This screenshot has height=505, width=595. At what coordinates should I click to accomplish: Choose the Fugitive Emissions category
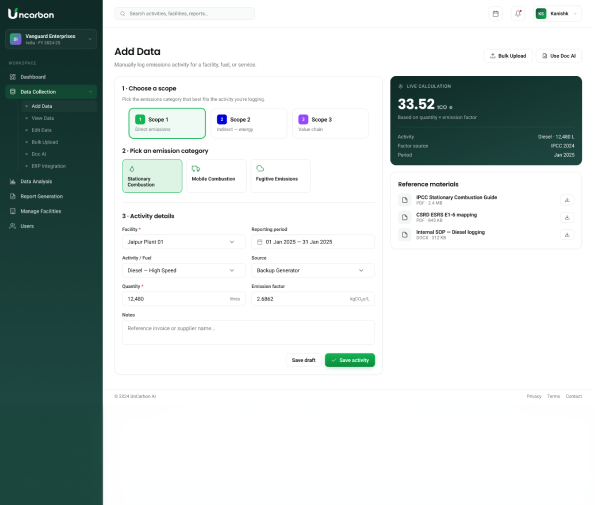pos(280,176)
